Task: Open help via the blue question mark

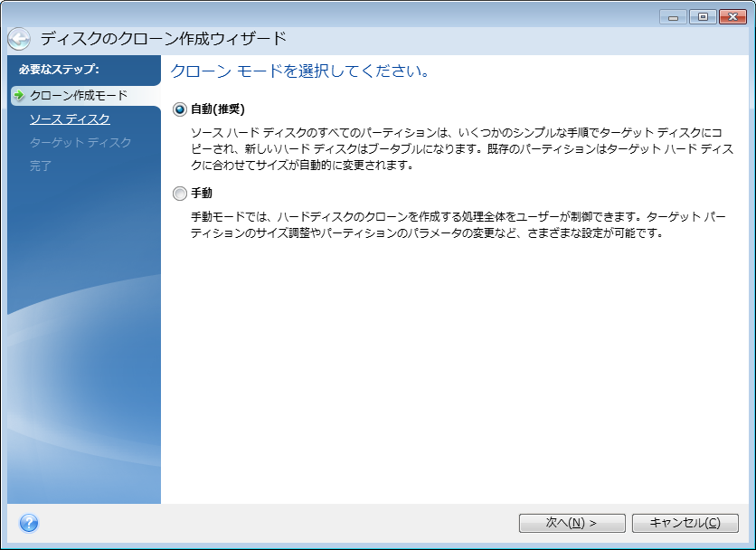Action: coord(29,523)
